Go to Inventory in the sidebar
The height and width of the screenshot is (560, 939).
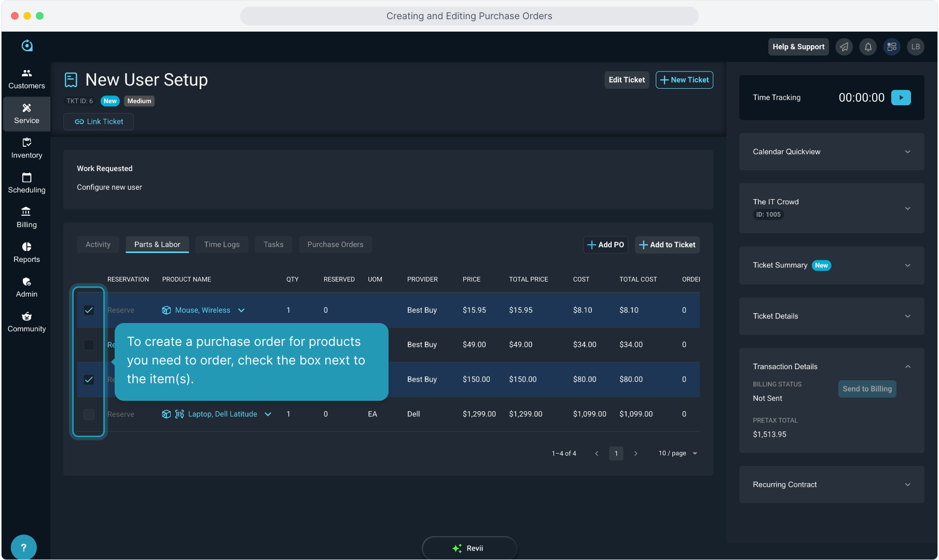26,148
